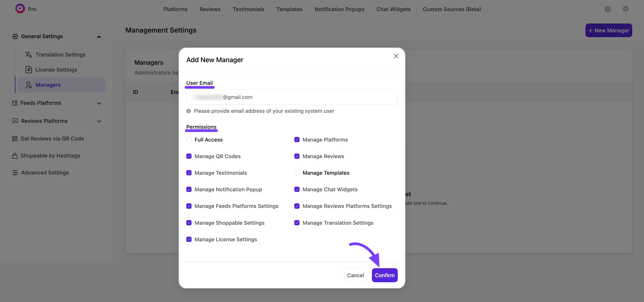Expand the Feeds Platforms section

click(99, 103)
